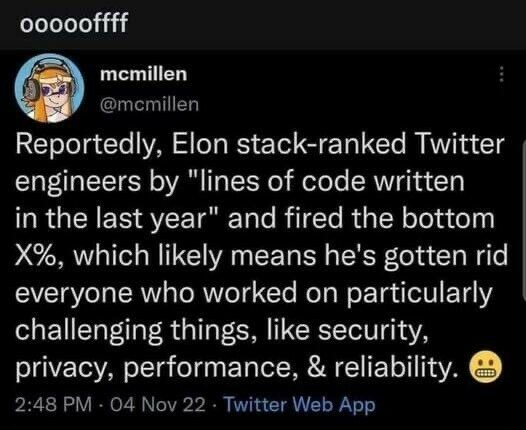
Task: Click the vertical scrollbar at right edge
Action: (x=524, y=220)
